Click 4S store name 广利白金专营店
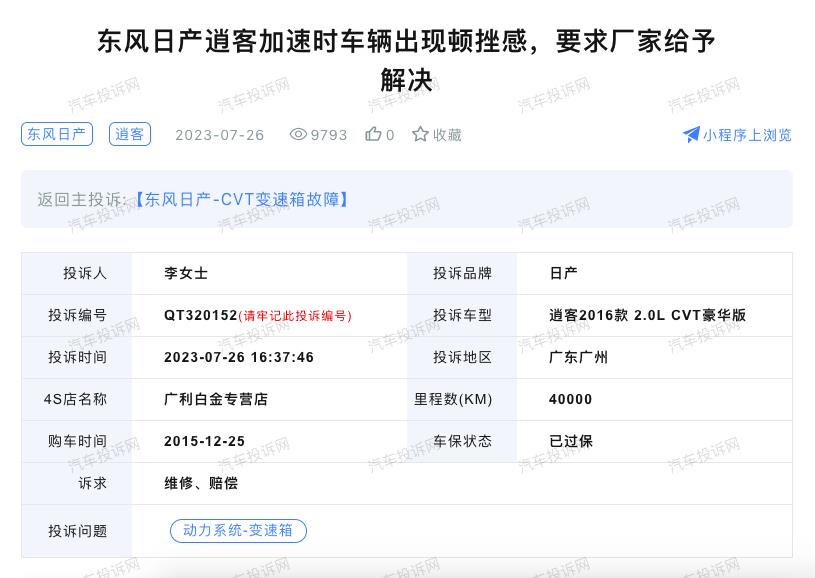 pos(216,399)
